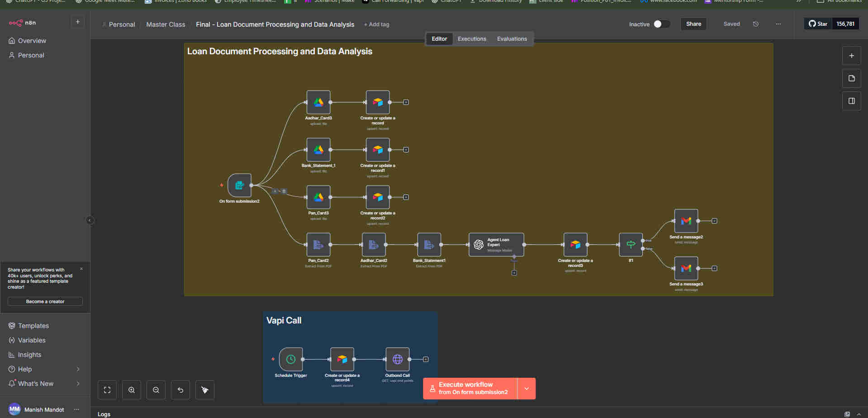
Task: Click the workflow title to rename
Action: click(275, 24)
